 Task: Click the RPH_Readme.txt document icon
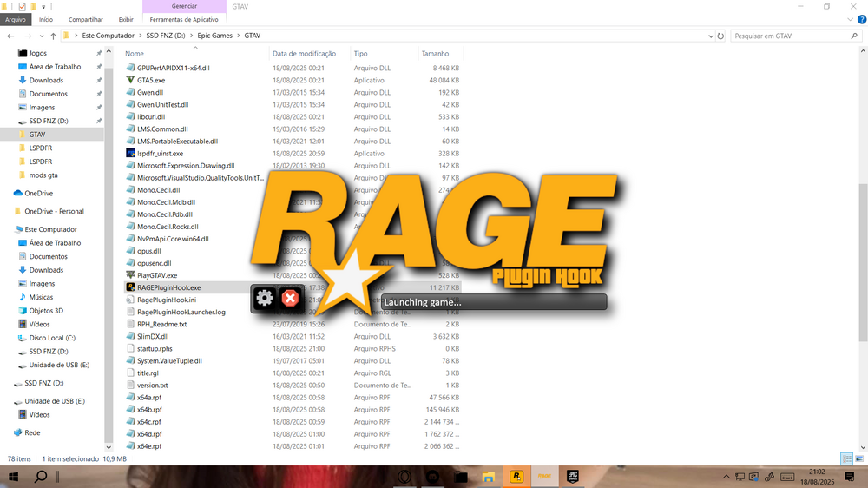point(130,324)
